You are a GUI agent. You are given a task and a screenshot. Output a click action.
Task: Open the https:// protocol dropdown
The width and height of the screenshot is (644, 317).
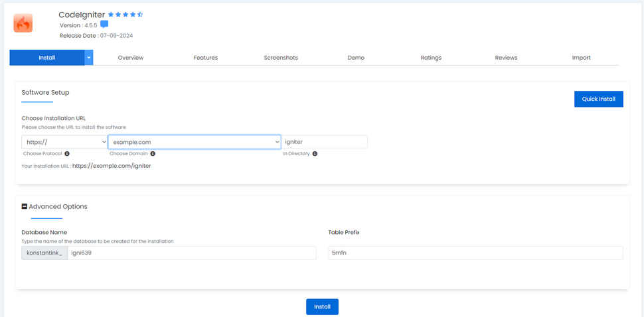65,142
